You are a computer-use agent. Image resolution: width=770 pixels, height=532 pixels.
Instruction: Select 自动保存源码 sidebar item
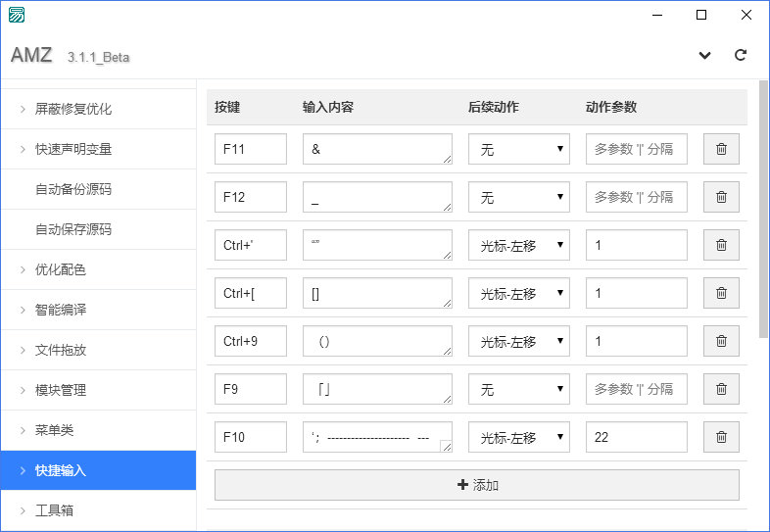pyautogui.click(x=73, y=229)
